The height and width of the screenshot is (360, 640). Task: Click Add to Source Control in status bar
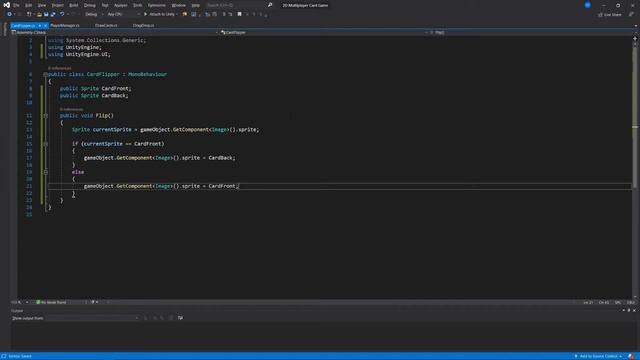pyautogui.click(x=598, y=356)
